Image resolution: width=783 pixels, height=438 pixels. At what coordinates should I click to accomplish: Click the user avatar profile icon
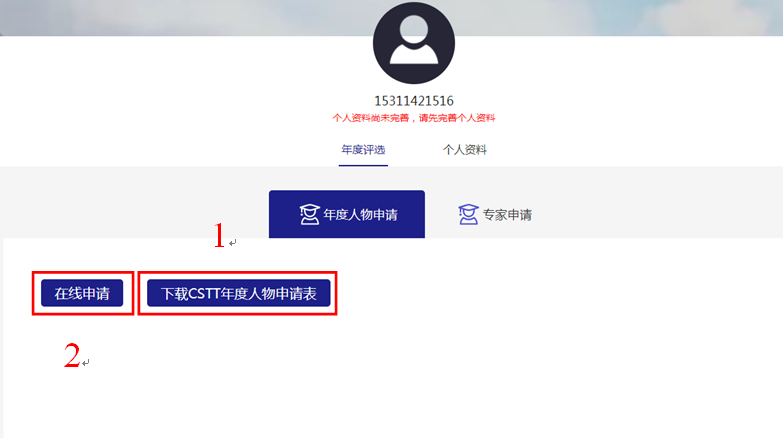pos(414,43)
